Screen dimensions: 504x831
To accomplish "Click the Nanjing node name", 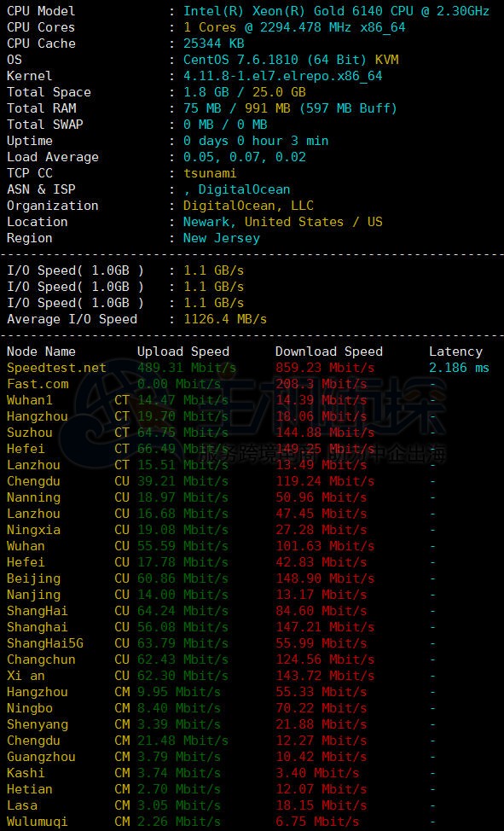I will [33, 596].
